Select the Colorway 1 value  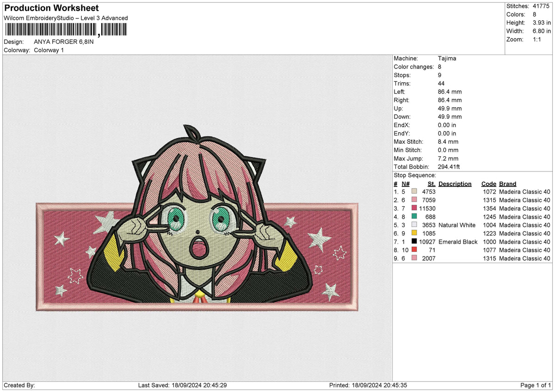(x=49, y=50)
